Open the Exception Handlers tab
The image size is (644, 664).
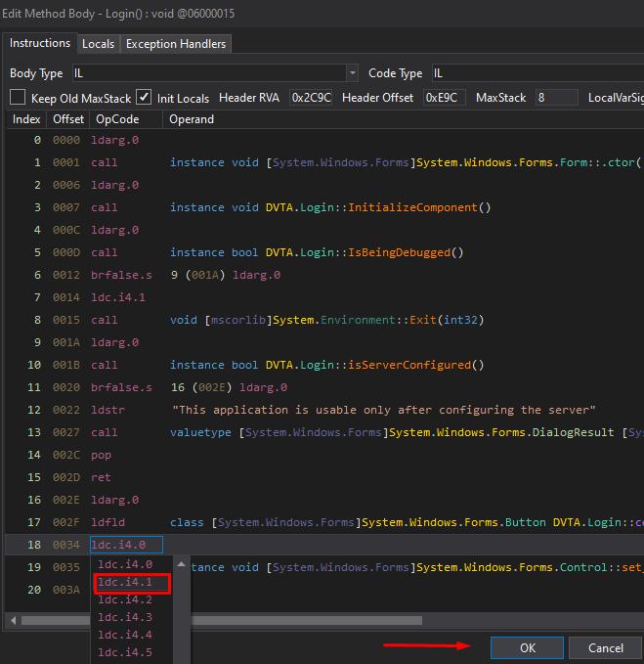(x=176, y=44)
